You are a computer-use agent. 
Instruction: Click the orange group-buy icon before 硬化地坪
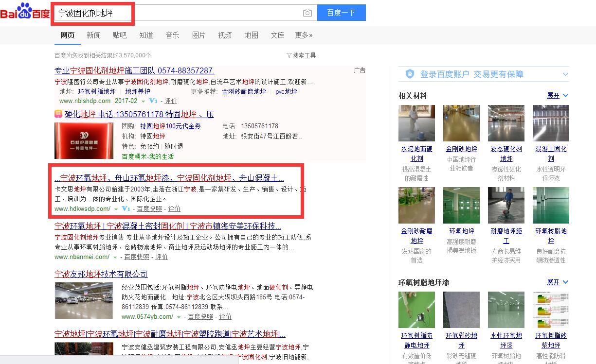(58, 114)
